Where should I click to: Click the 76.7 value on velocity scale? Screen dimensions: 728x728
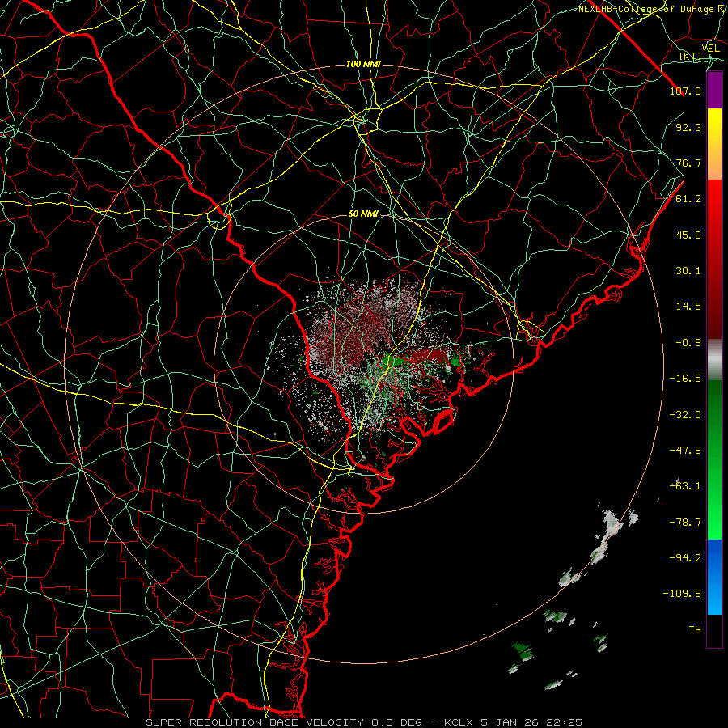click(x=688, y=163)
